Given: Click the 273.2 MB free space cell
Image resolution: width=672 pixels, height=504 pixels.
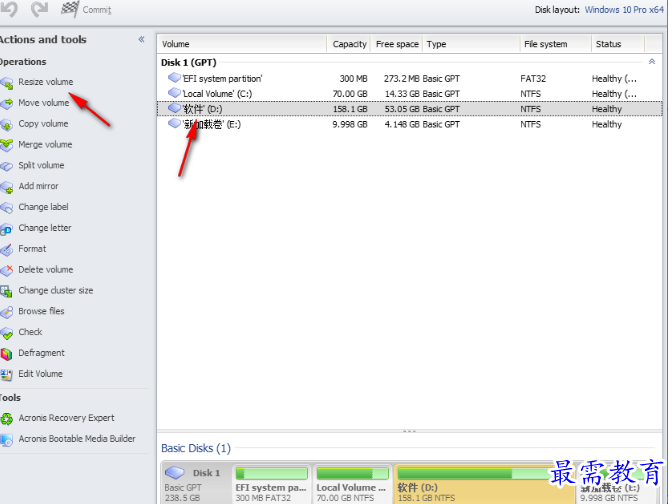Looking at the screenshot, I should coord(402,79).
